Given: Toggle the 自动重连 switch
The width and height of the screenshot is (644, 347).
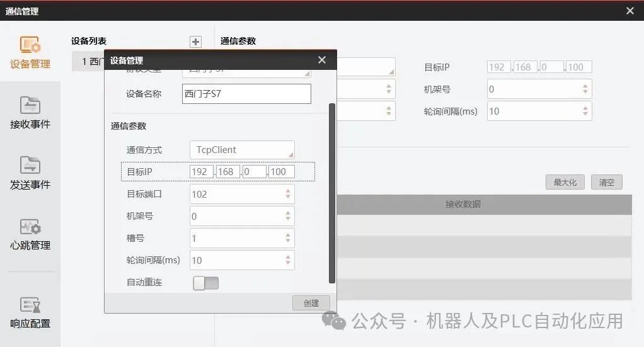Looking at the screenshot, I should tap(206, 283).
